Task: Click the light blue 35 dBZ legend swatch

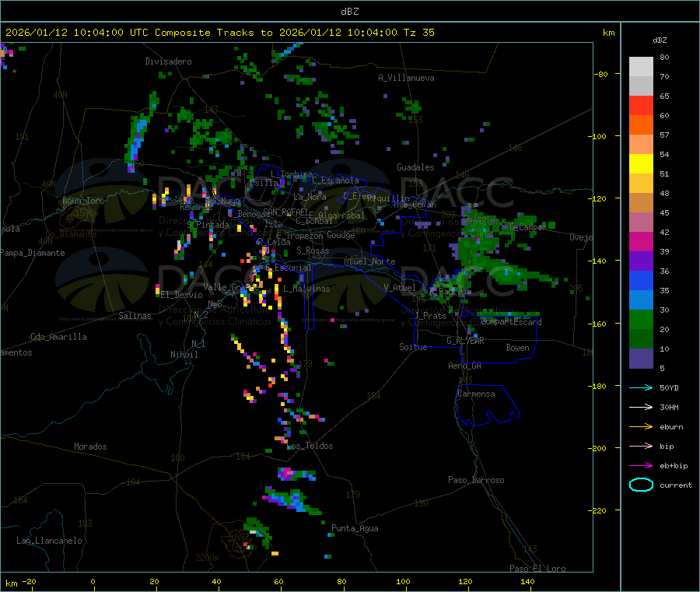Action: click(641, 300)
